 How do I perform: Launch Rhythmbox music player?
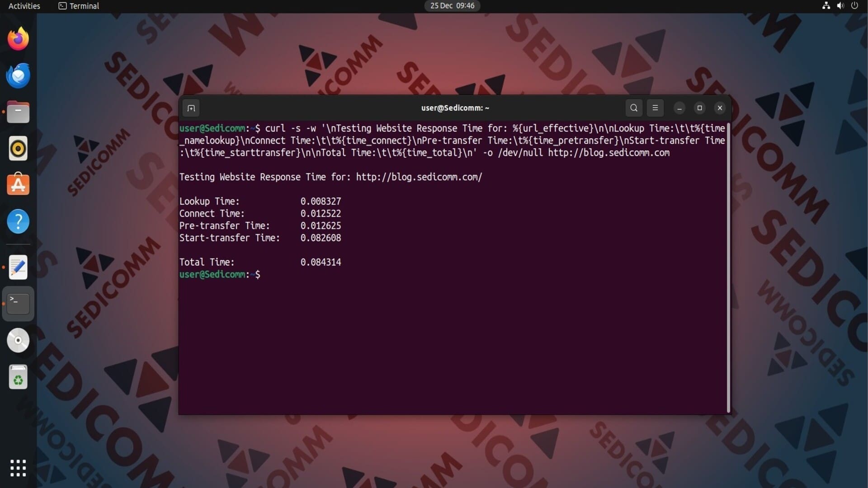[18, 148]
